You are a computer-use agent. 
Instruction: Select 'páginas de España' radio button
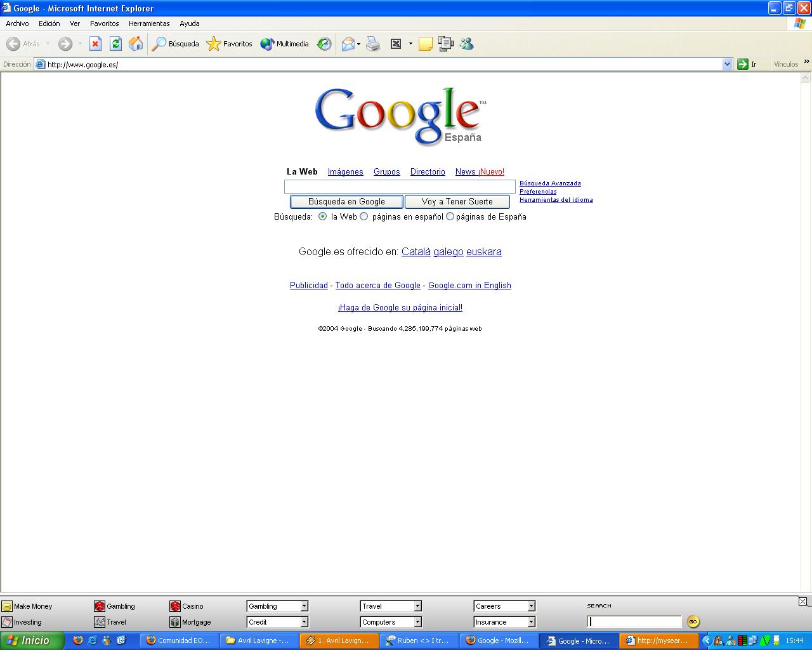(450, 216)
